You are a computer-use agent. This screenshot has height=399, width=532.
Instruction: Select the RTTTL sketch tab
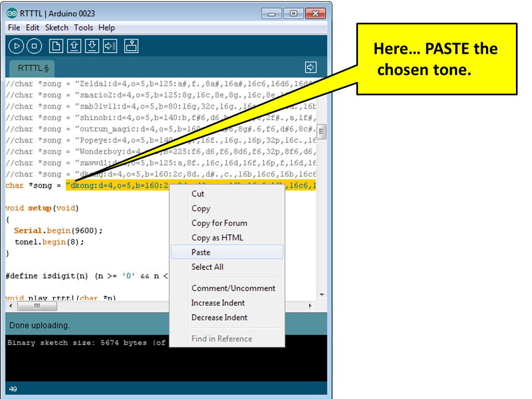point(32,69)
